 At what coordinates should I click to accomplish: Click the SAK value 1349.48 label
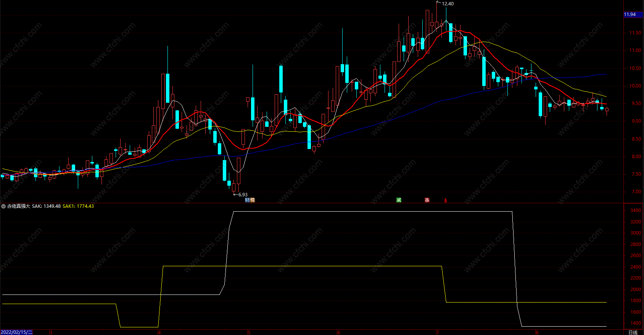tap(46, 206)
